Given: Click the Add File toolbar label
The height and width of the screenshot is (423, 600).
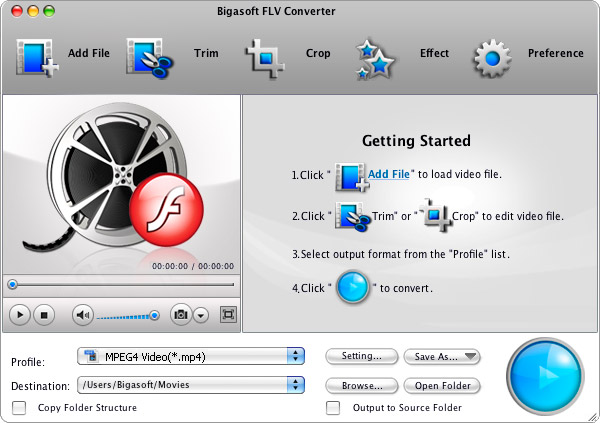Looking at the screenshot, I should click(89, 53).
